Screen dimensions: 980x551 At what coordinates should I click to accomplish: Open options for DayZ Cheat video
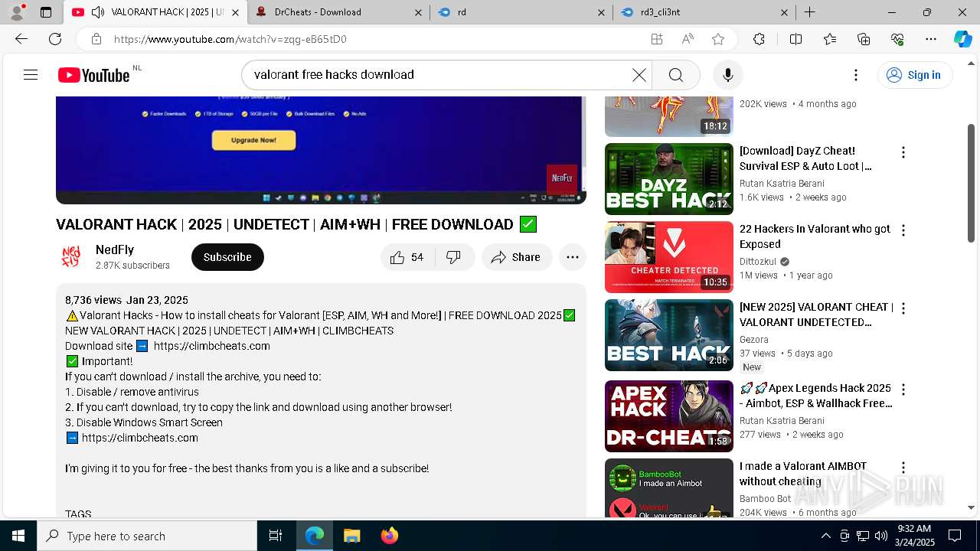[x=903, y=152]
